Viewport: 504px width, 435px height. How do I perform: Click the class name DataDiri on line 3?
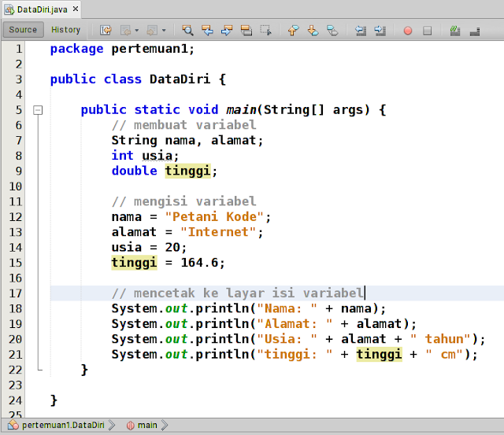(x=180, y=79)
